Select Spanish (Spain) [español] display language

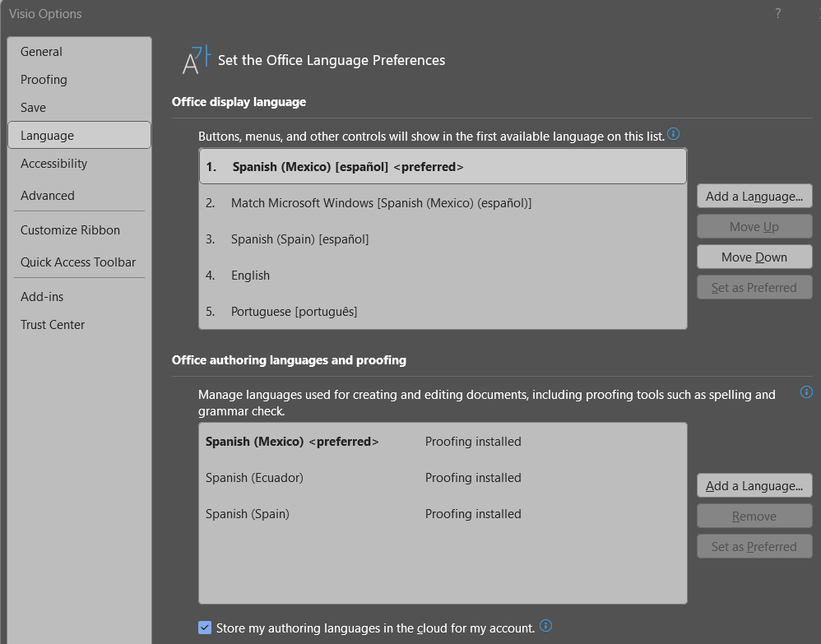coord(443,239)
